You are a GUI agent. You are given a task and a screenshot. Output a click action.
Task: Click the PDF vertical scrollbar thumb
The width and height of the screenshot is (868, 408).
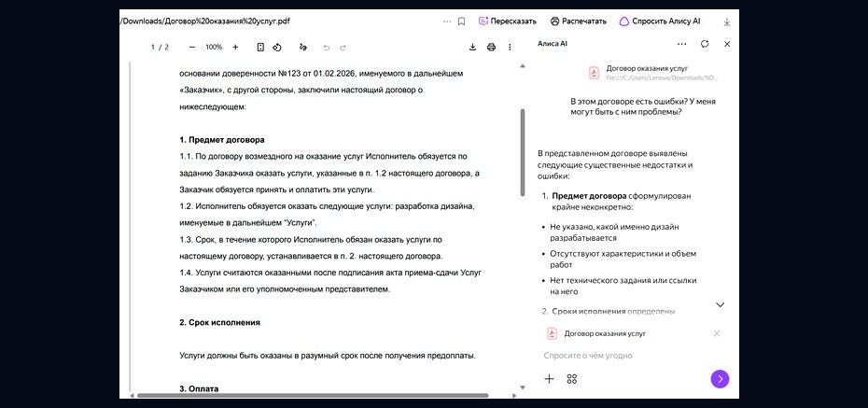[523, 151]
